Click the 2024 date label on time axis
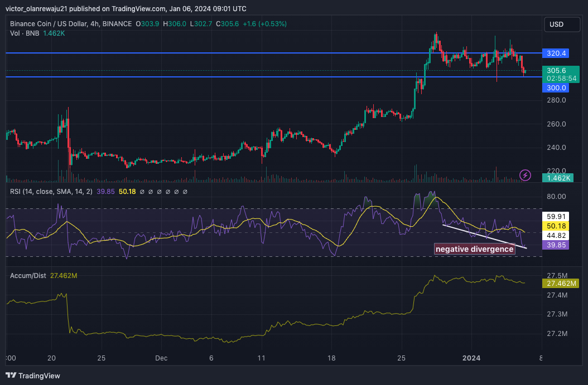Image resolution: width=588 pixels, height=385 pixels. click(471, 358)
